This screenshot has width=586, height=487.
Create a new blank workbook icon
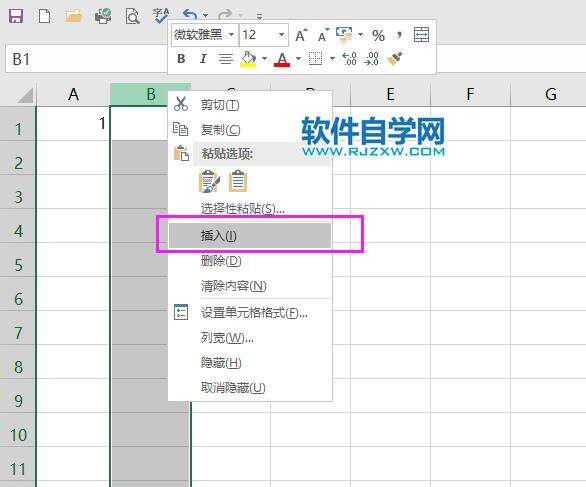tap(44, 16)
